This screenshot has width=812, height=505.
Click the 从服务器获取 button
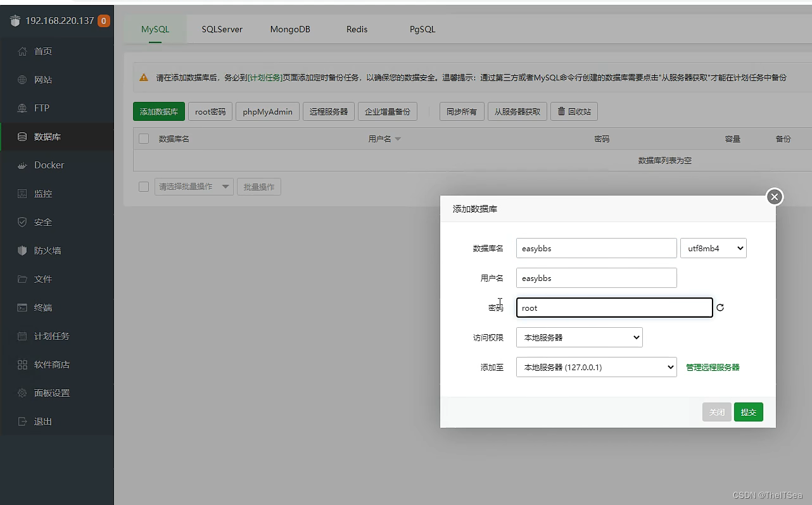[x=517, y=111]
